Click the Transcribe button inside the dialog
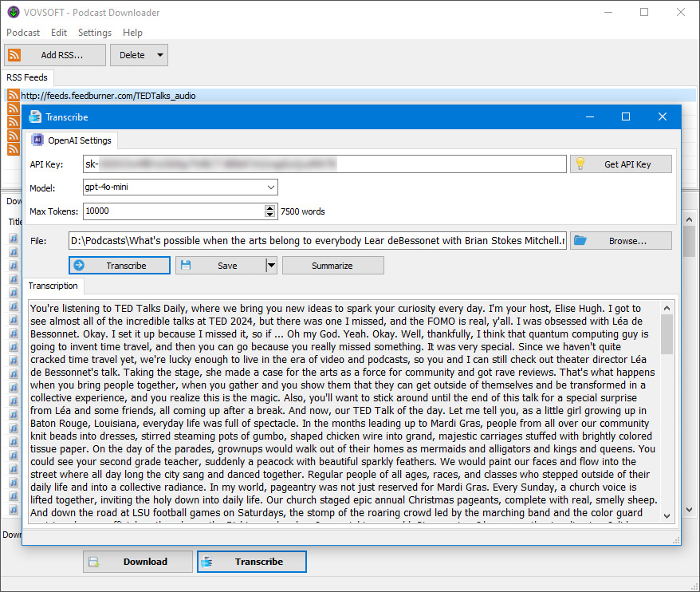This screenshot has width=700, height=592. coord(120,266)
